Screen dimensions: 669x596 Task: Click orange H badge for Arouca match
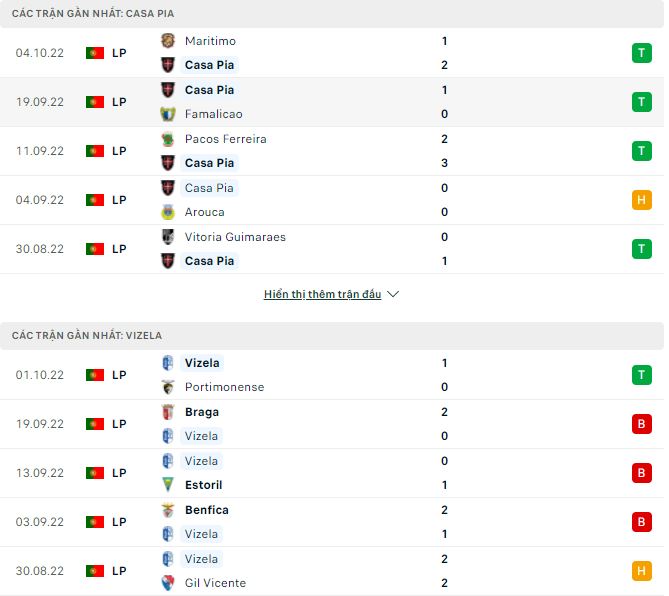(641, 200)
